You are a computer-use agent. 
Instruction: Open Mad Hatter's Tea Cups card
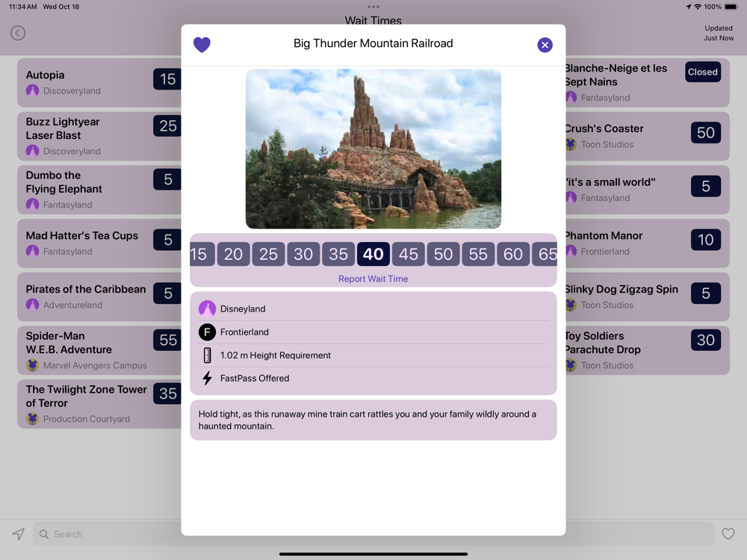click(x=99, y=243)
